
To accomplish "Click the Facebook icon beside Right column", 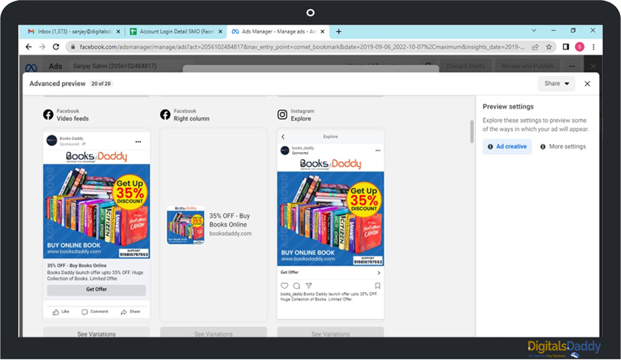I will [165, 115].
